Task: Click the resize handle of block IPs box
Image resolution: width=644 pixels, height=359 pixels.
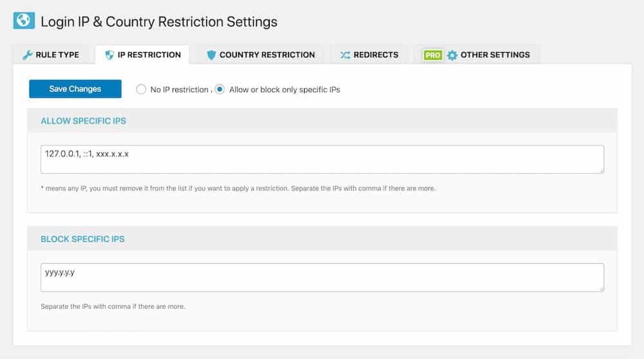Action: (x=601, y=289)
